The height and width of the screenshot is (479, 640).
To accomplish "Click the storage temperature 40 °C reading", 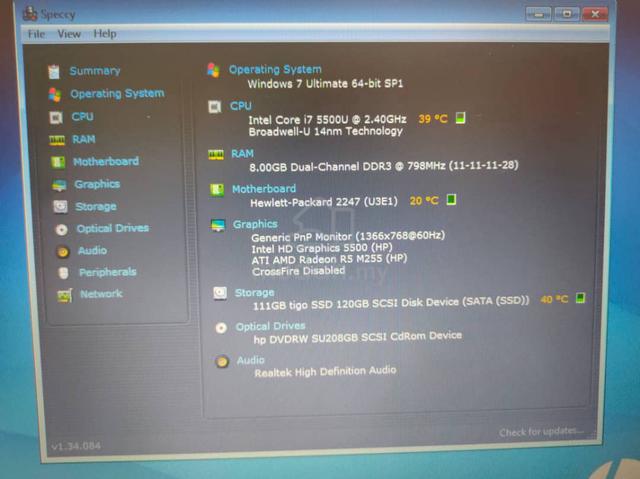I will pos(554,299).
